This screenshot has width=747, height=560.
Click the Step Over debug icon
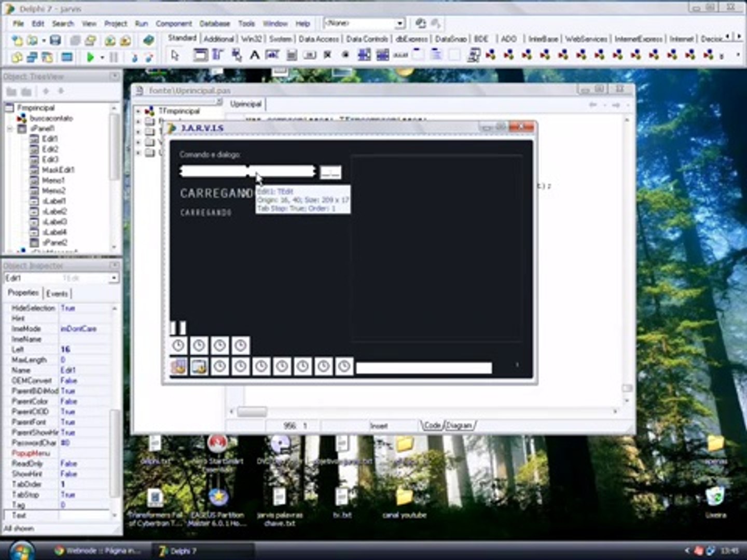pos(149,57)
